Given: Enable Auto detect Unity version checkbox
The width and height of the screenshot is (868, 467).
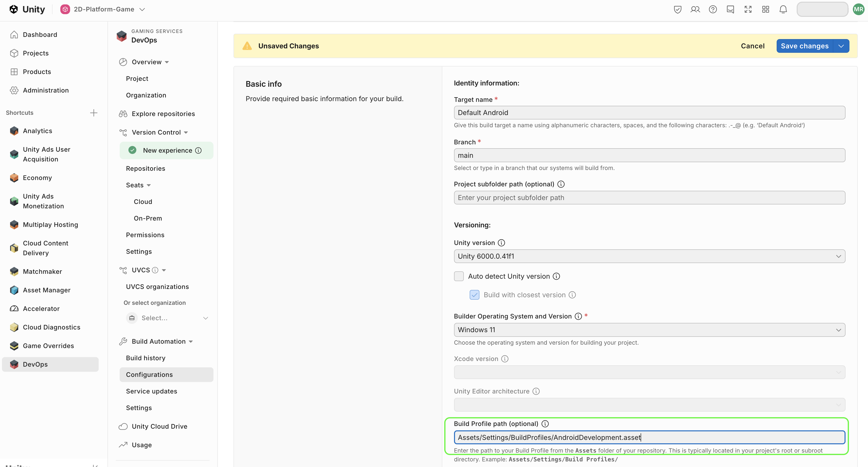Looking at the screenshot, I should (x=459, y=276).
